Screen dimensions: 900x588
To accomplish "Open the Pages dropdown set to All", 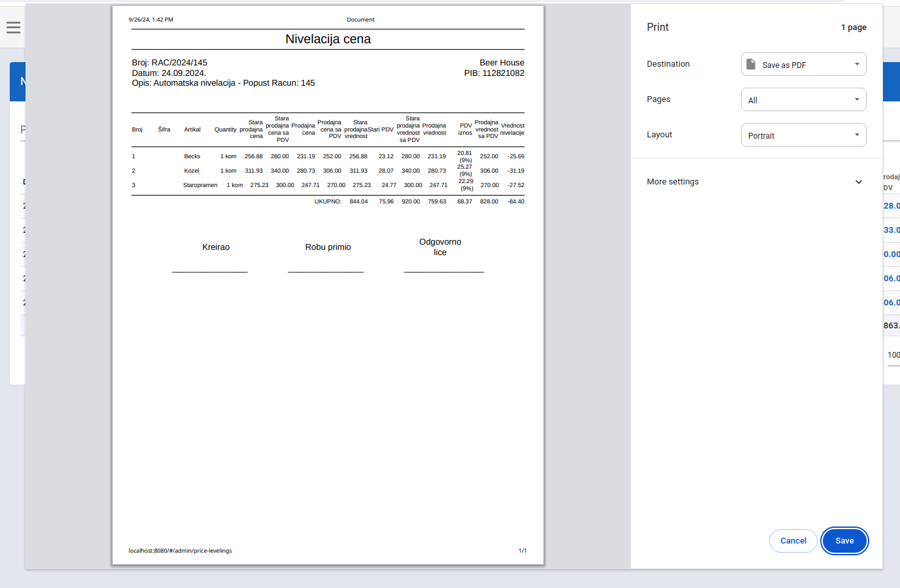I will point(803,99).
